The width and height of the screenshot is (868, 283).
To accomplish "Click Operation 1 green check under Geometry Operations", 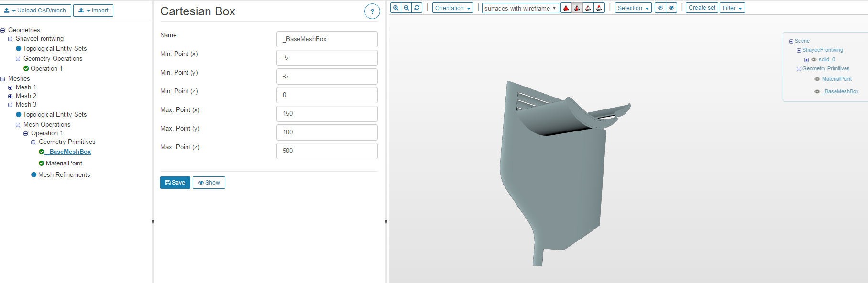I will 26,68.
